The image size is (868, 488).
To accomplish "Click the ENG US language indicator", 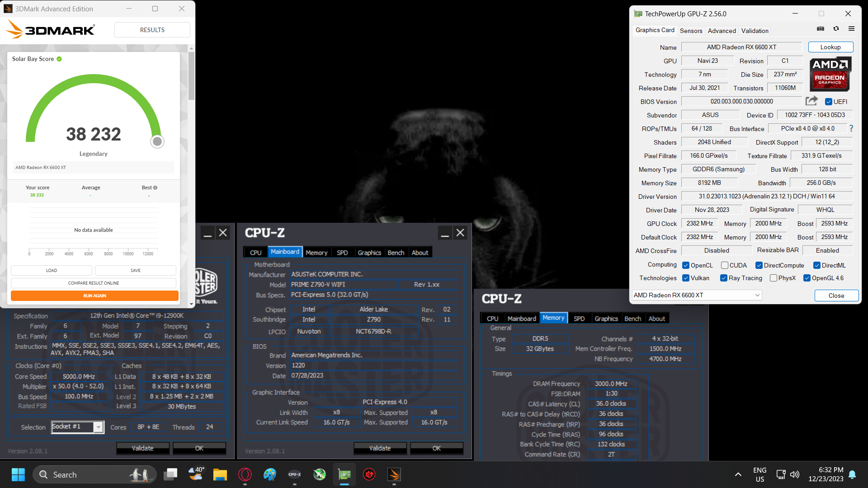I will click(x=759, y=474).
